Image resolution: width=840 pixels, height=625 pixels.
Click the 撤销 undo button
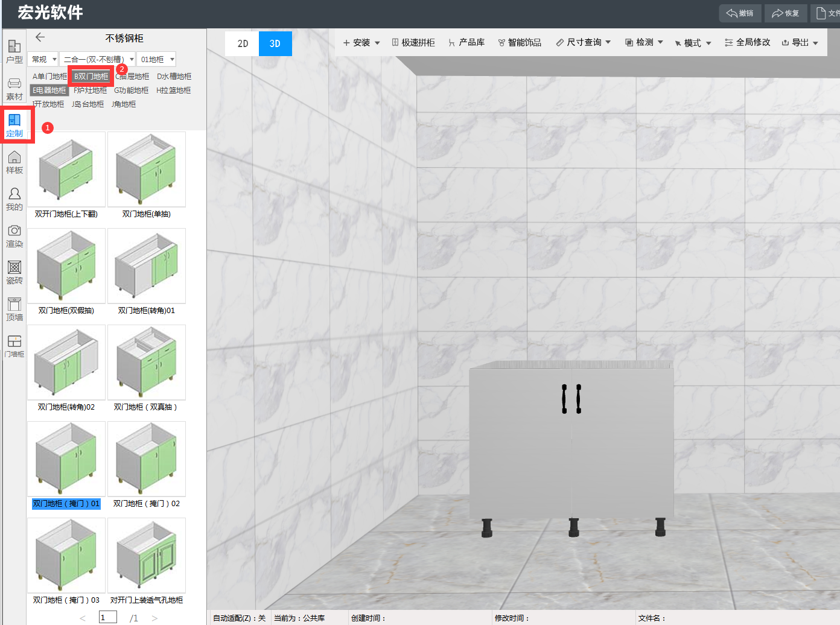[740, 13]
